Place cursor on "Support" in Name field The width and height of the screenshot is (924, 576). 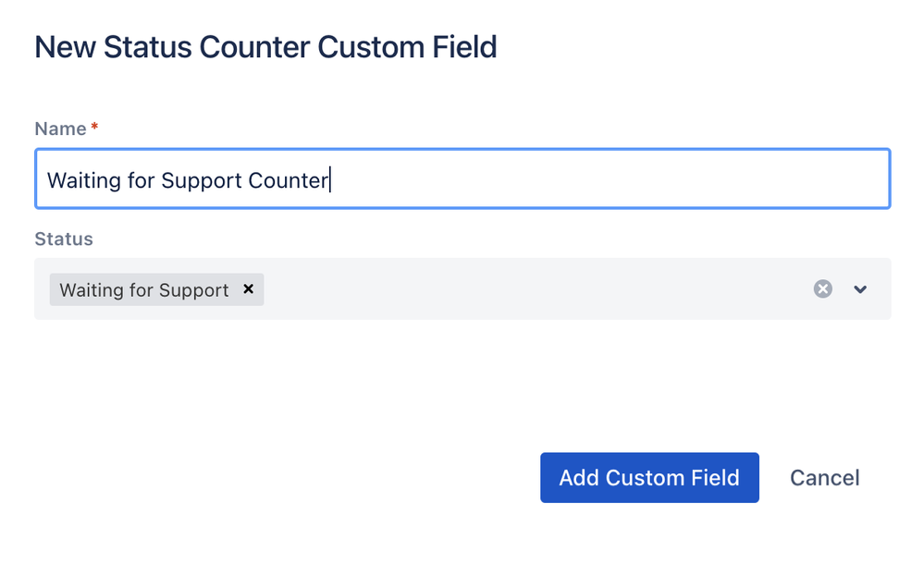click(x=201, y=180)
